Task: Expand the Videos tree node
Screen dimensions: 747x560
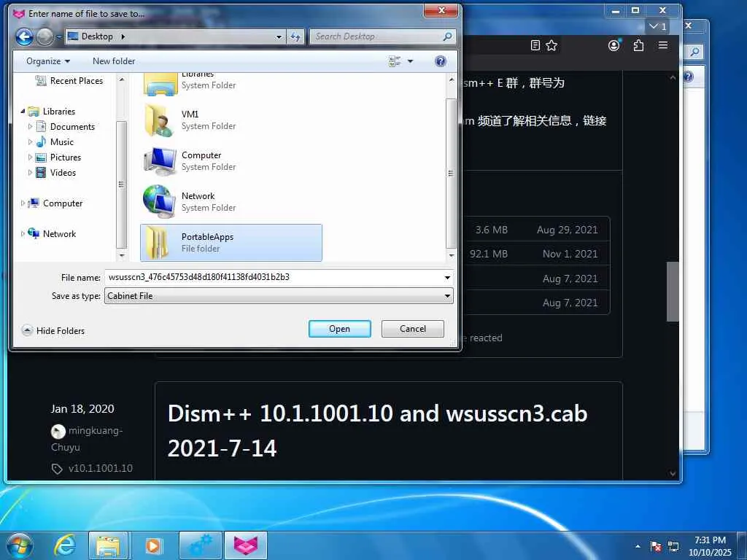Action: coord(30,172)
